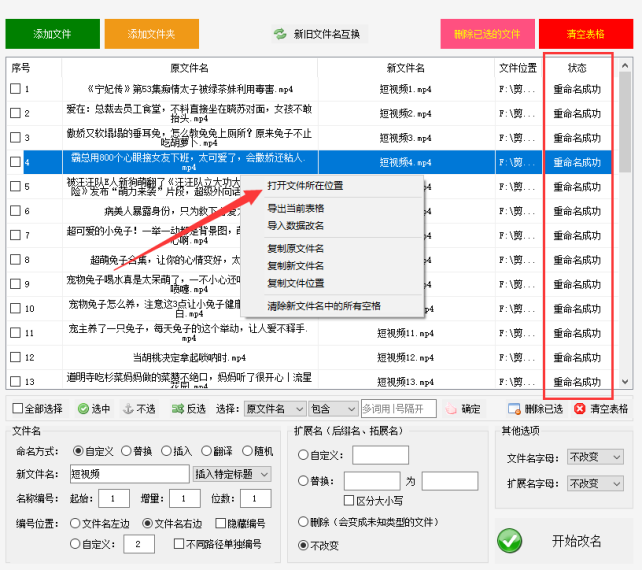Click the 状态 column header
This screenshot has width=643, height=570.
(577, 68)
